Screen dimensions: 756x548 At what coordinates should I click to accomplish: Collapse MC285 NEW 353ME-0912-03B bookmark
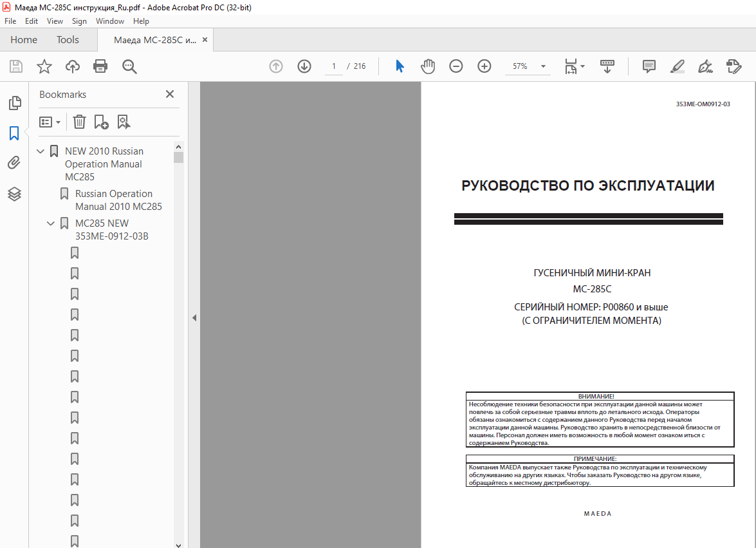click(51, 223)
